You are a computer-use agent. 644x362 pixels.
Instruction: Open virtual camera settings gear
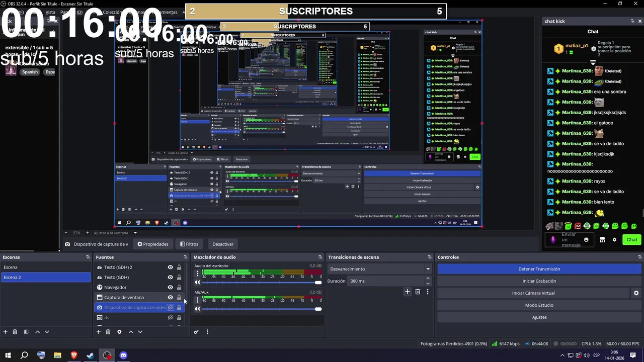(636, 293)
